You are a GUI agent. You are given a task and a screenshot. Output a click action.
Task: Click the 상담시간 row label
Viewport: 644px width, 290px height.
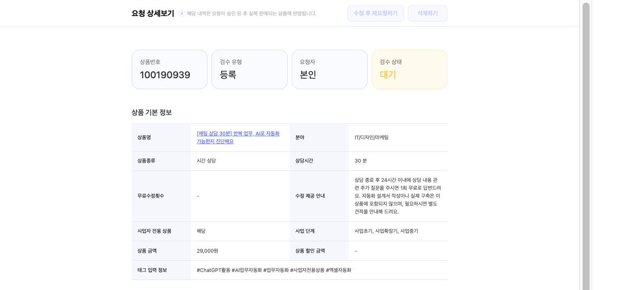pos(304,161)
